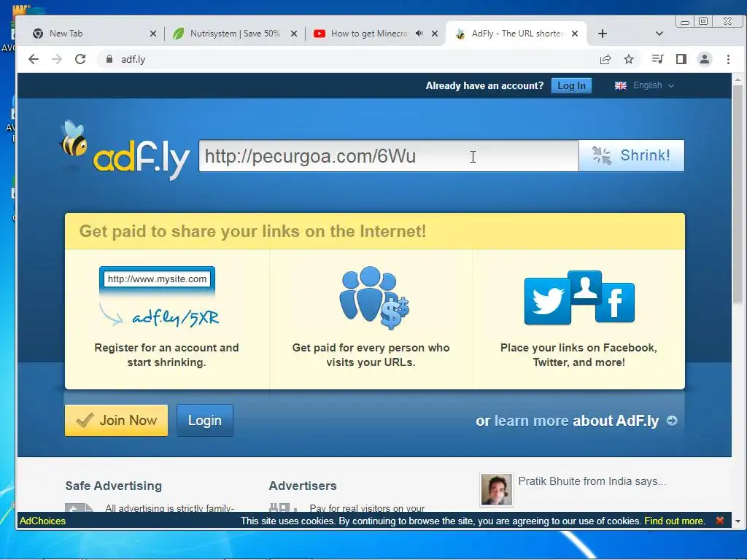Switch to the Nutrisystem tab

[233, 34]
